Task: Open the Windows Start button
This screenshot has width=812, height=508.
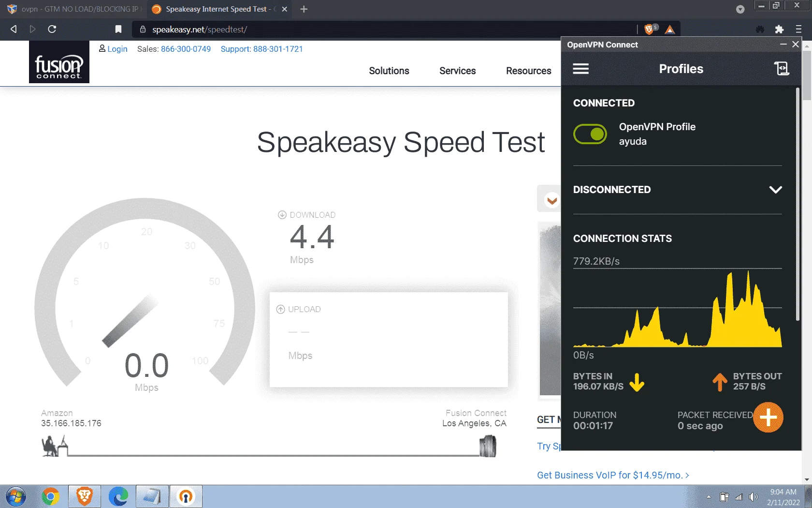Action: pyautogui.click(x=16, y=497)
